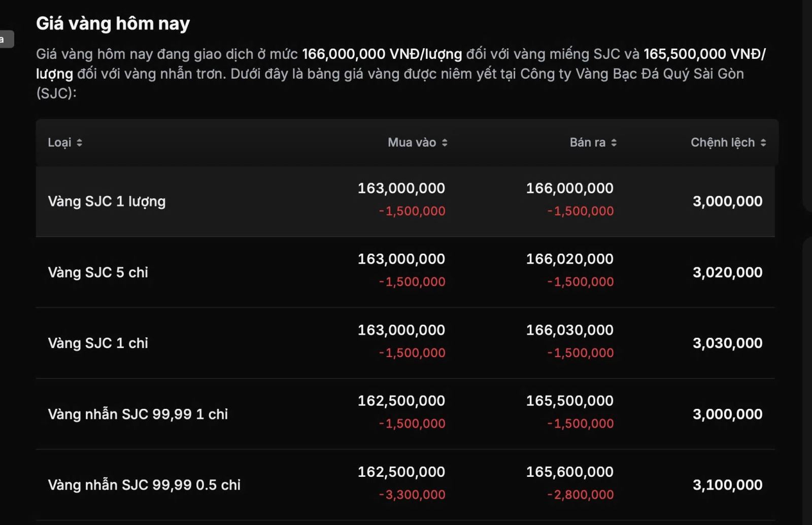This screenshot has height=525, width=812.
Task: Sort table by Loại column arrow icon
Action: [x=79, y=143]
